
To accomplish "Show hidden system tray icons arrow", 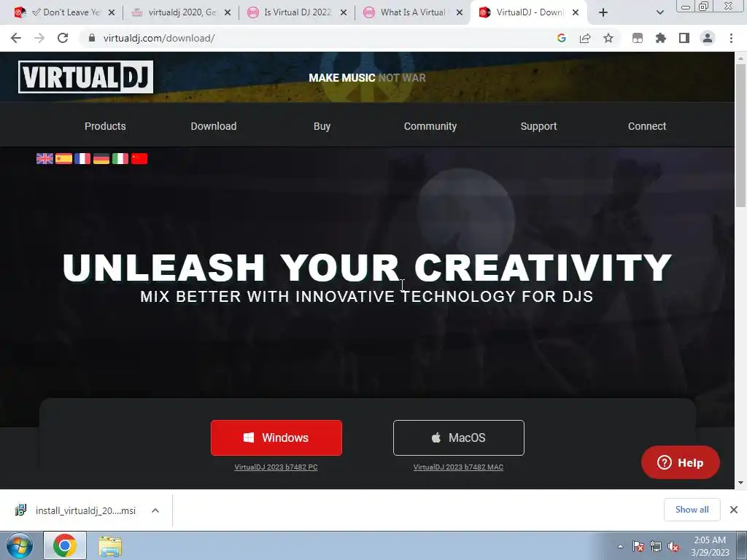I will point(620,546).
